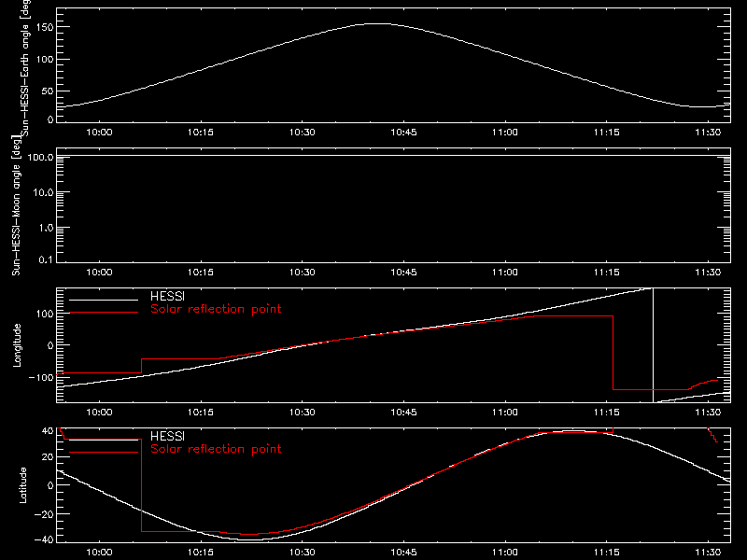Click the 10.0 tick label on Moon angle plot
This screenshot has width=747, height=560.
click(x=43, y=192)
